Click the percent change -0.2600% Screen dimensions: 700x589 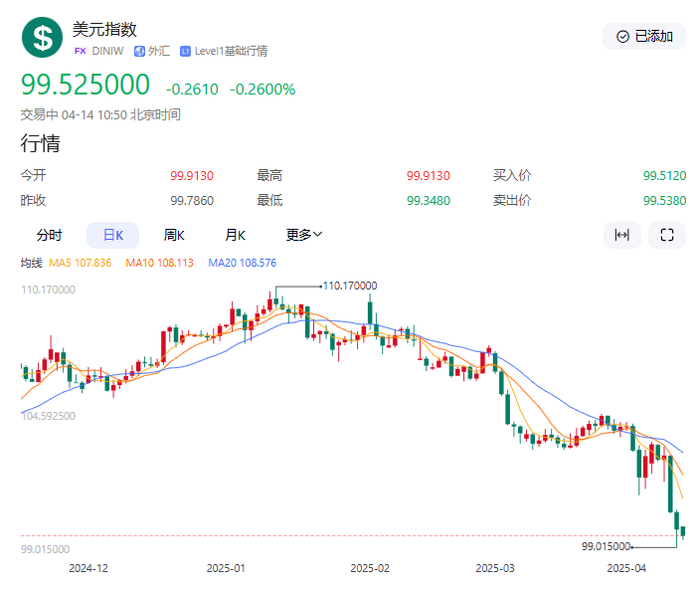pos(262,90)
